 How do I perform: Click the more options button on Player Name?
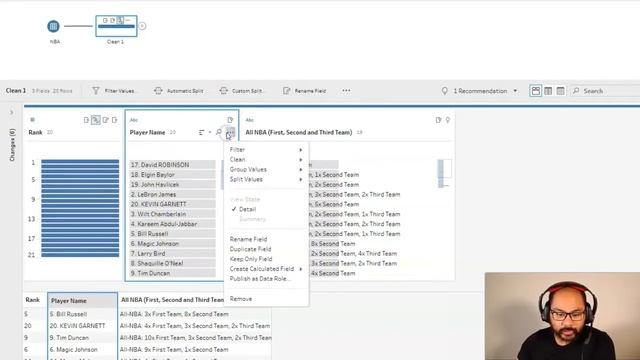(x=230, y=133)
